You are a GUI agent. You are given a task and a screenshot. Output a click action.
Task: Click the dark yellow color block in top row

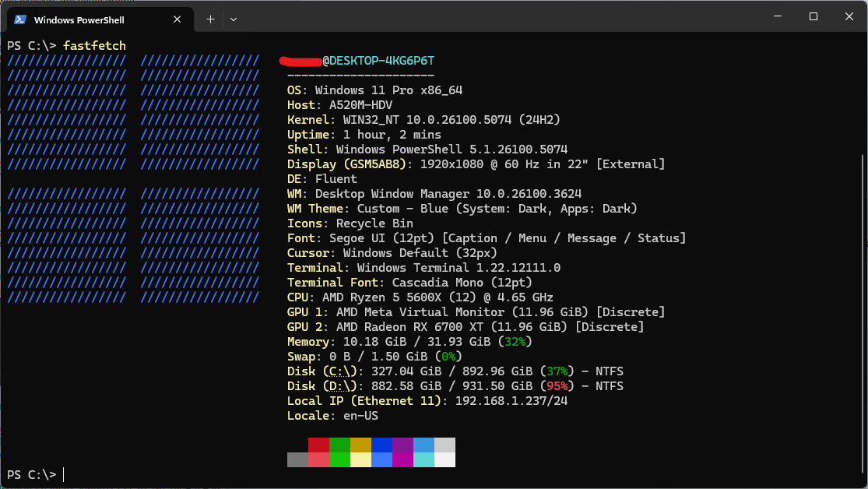click(x=361, y=445)
